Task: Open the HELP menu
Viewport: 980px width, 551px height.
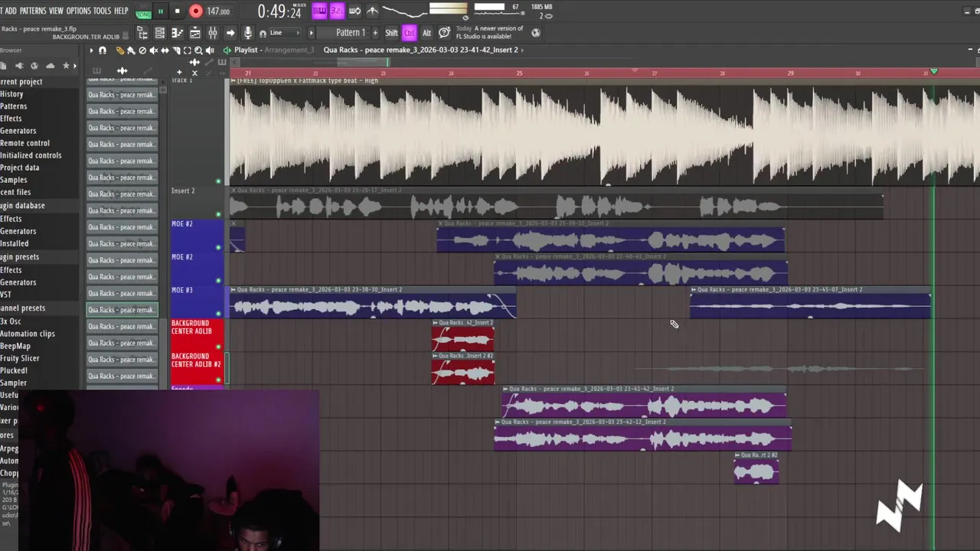Action: (x=121, y=11)
